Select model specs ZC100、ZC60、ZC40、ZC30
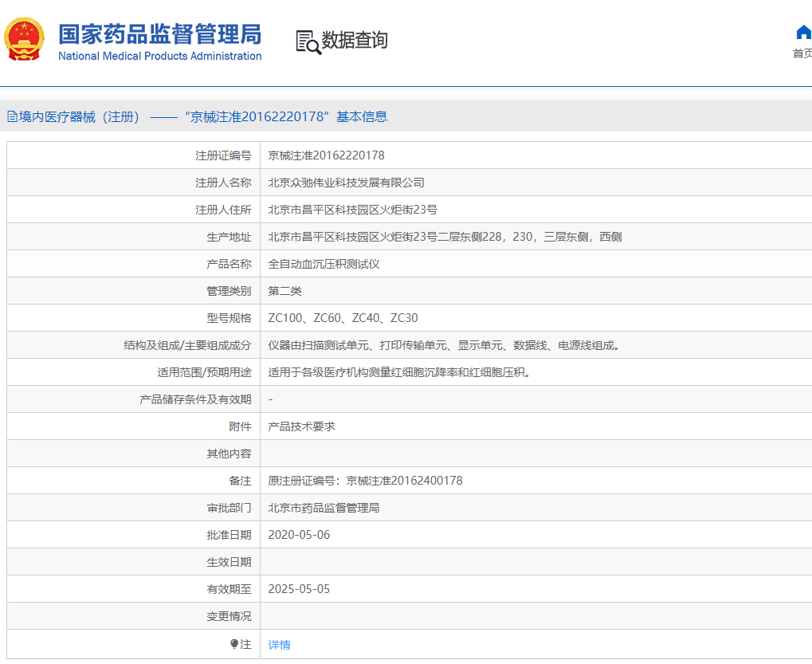812x664 pixels. click(x=343, y=318)
